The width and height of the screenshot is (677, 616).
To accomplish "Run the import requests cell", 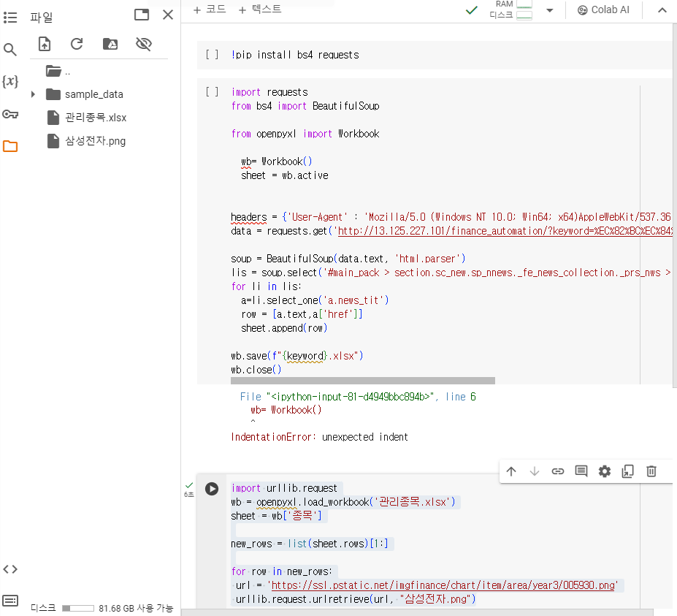I will [212, 91].
